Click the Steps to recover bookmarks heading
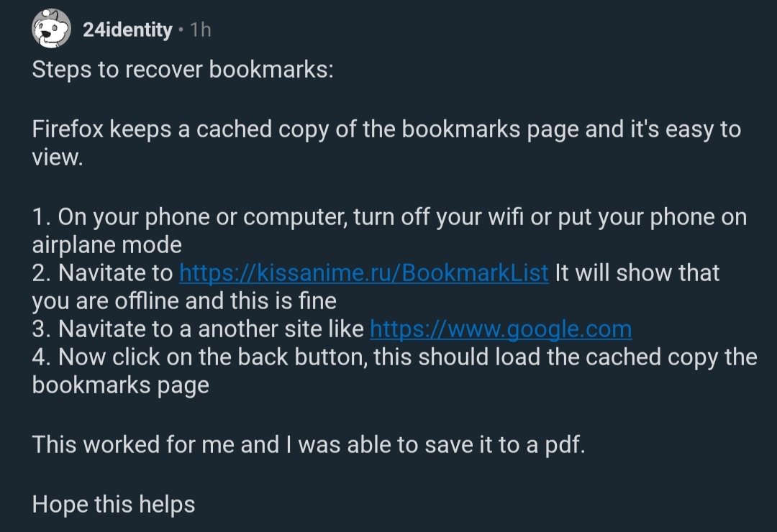The width and height of the screenshot is (777, 532). tap(183, 69)
